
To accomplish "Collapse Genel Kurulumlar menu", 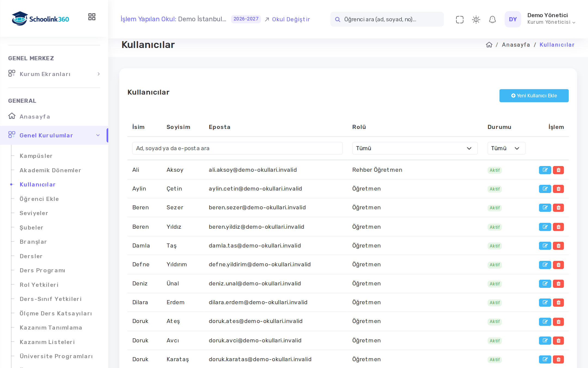I will [54, 135].
